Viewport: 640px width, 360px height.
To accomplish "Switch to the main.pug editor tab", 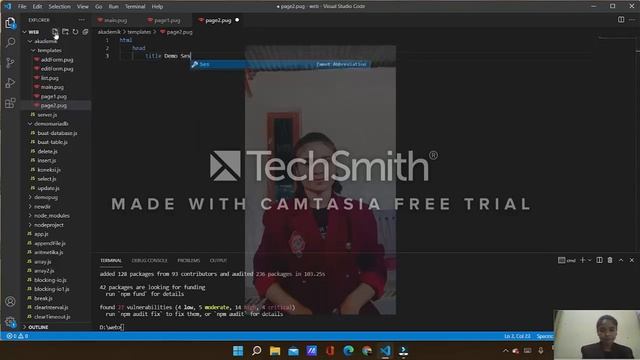I will click(116, 20).
